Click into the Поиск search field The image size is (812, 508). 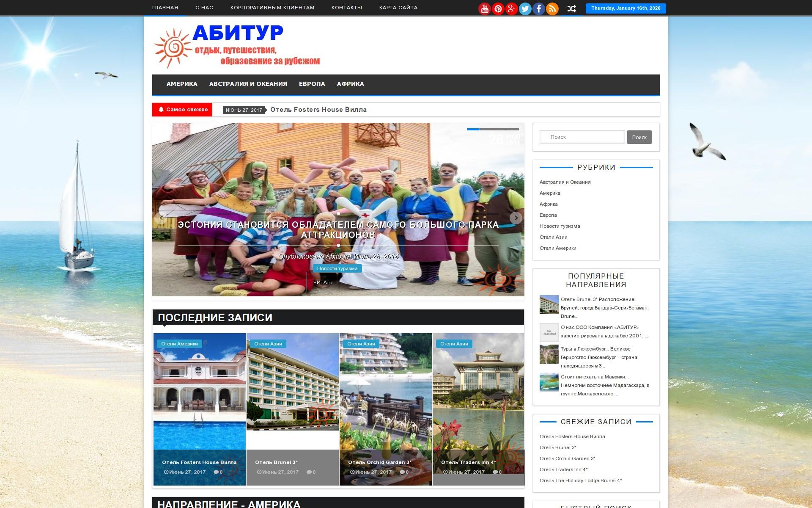coord(582,137)
